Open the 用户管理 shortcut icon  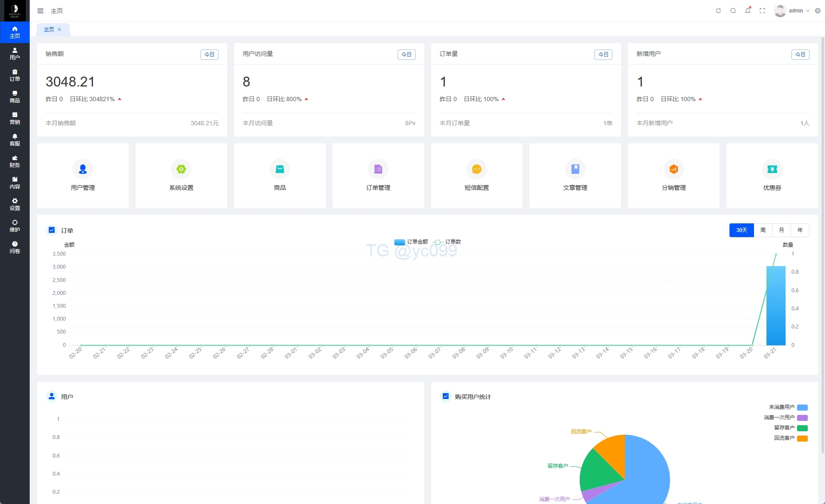83,169
